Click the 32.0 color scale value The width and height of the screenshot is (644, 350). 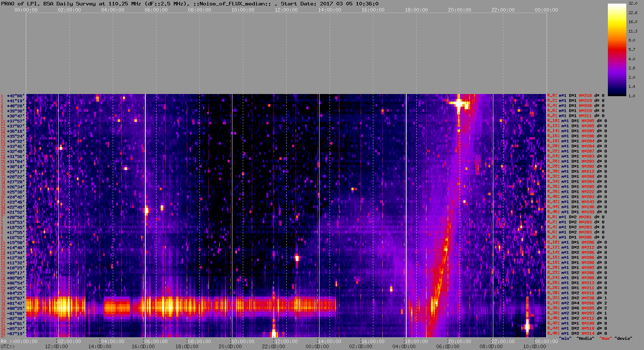pyautogui.click(x=633, y=3)
